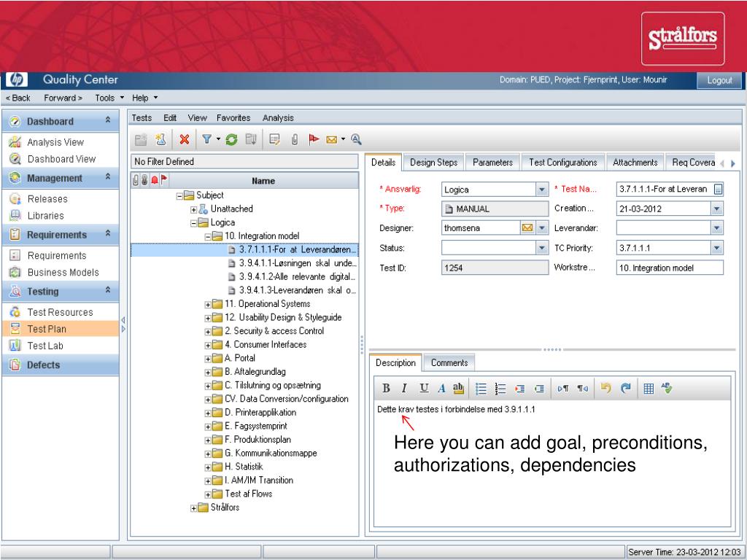Open the TC Priority dropdown
This screenshot has height=560, width=747.
click(717, 248)
